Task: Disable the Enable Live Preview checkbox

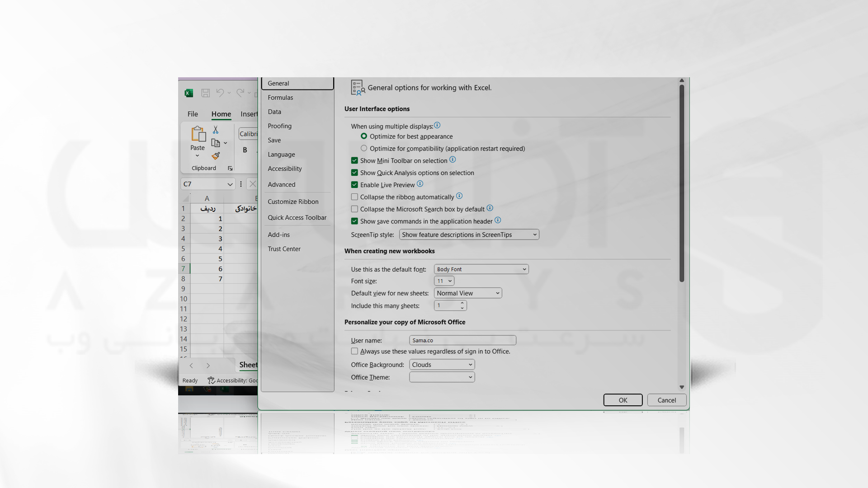Action: (x=354, y=185)
